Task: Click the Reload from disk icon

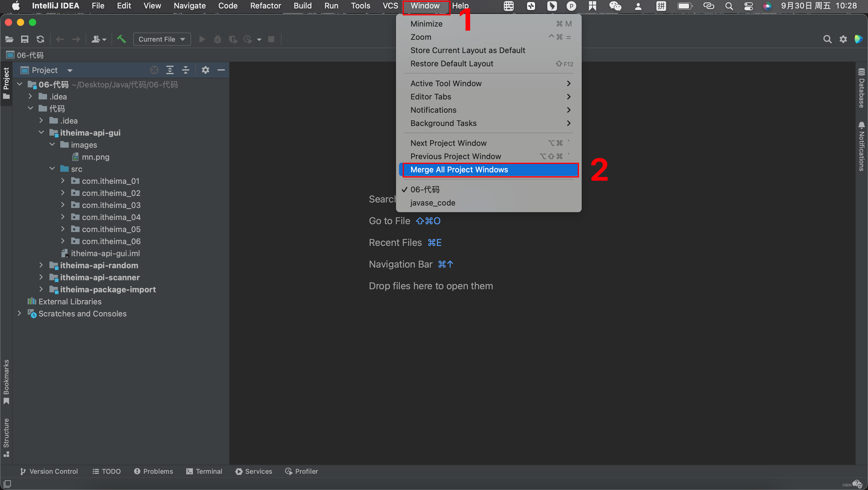Action: click(40, 39)
